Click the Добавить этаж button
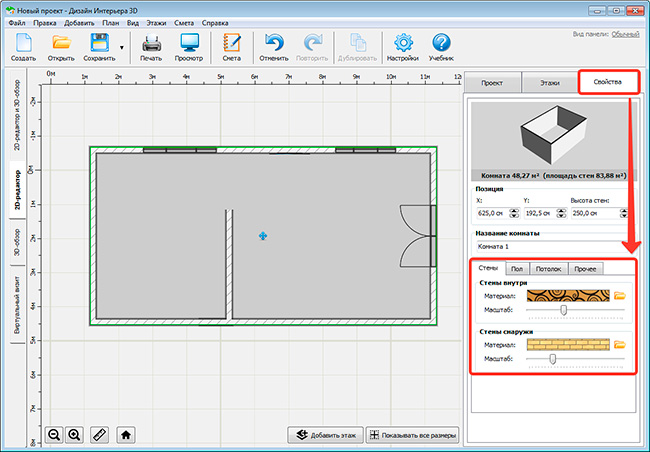This screenshot has height=452, width=650. (x=325, y=435)
